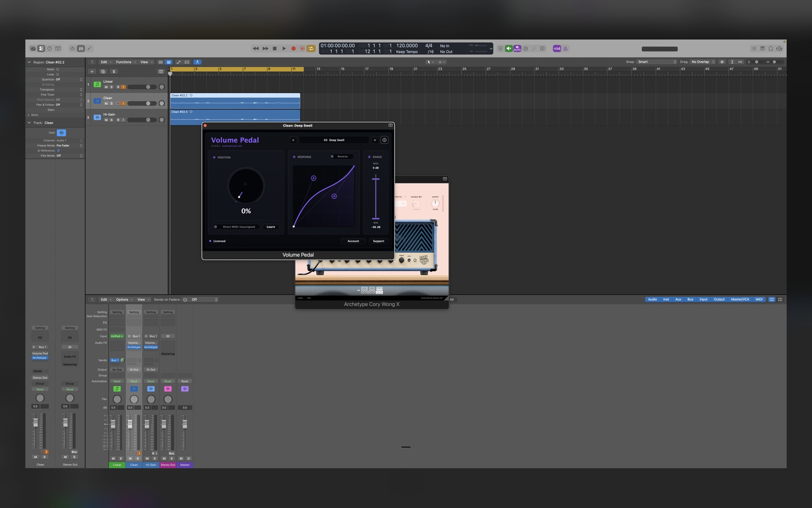Open the tracks area Edit menu
812x508 pixels.
[x=106, y=62]
